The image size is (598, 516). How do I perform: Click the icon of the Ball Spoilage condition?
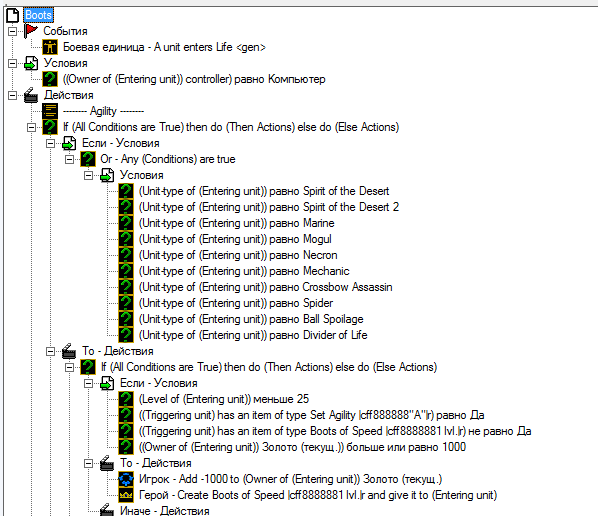click(126, 319)
